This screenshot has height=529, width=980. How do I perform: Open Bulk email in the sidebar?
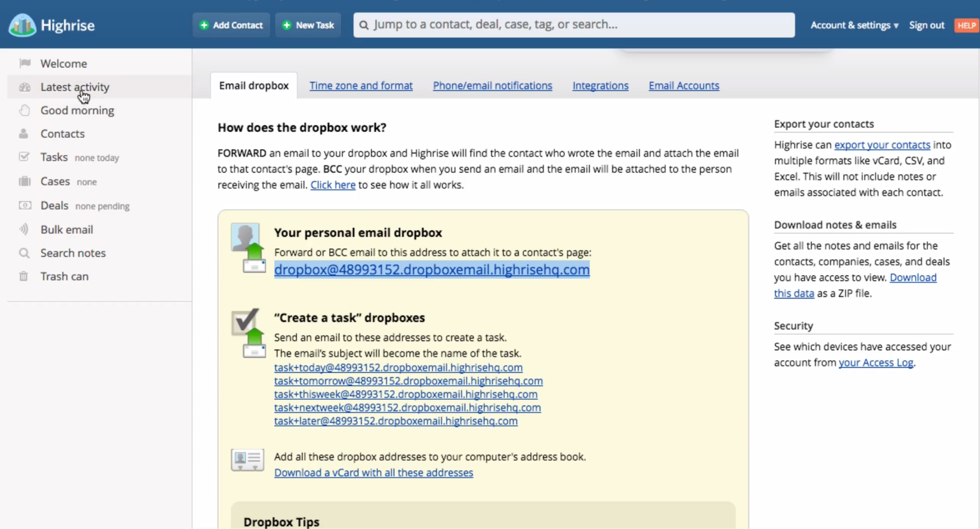[67, 230]
